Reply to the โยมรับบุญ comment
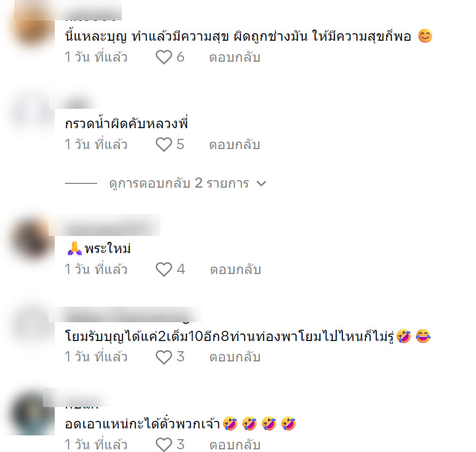This screenshot has height=452, width=476. point(235,357)
